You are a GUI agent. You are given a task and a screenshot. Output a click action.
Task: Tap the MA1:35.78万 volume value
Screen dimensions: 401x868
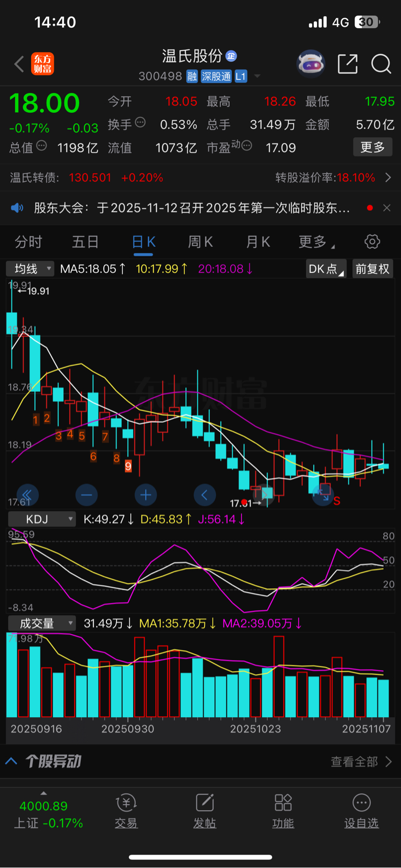pos(178,623)
